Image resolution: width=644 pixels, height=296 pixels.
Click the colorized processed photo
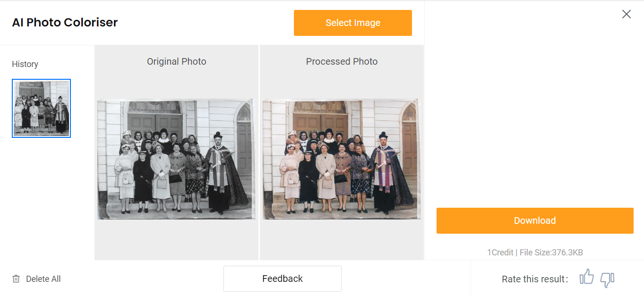pyautogui.click(x=341, y=159)
